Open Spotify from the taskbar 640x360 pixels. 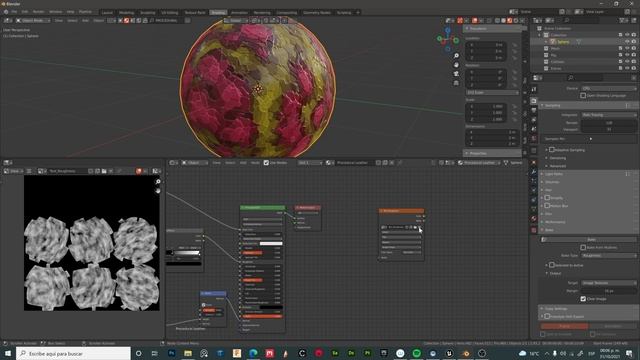(x=416, y=353)
